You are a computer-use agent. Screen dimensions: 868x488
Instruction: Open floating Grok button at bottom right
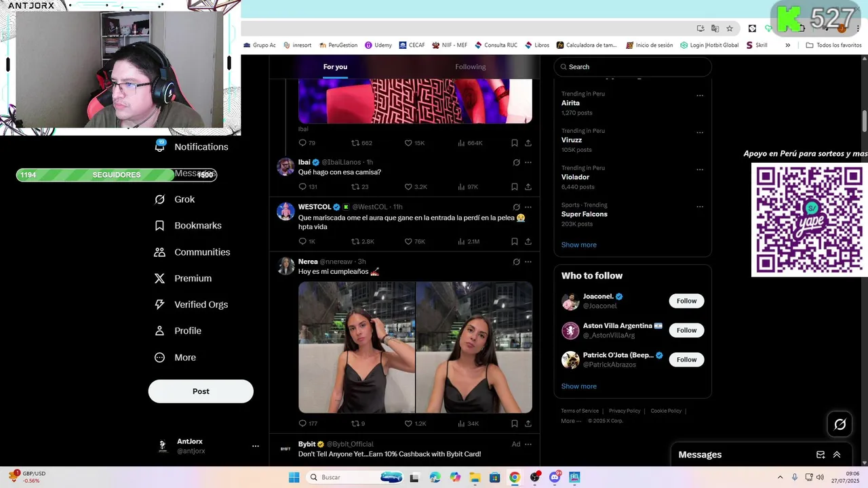(840, 424)
